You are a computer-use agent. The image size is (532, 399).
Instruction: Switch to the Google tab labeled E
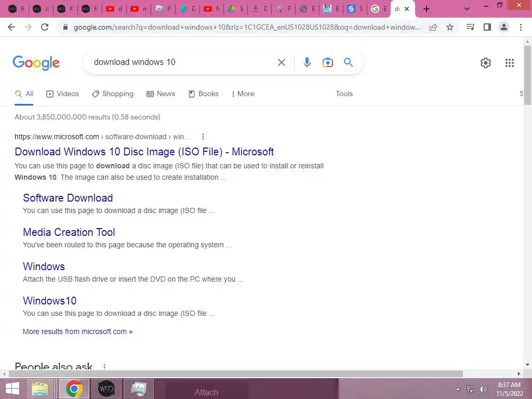point(379,9)
